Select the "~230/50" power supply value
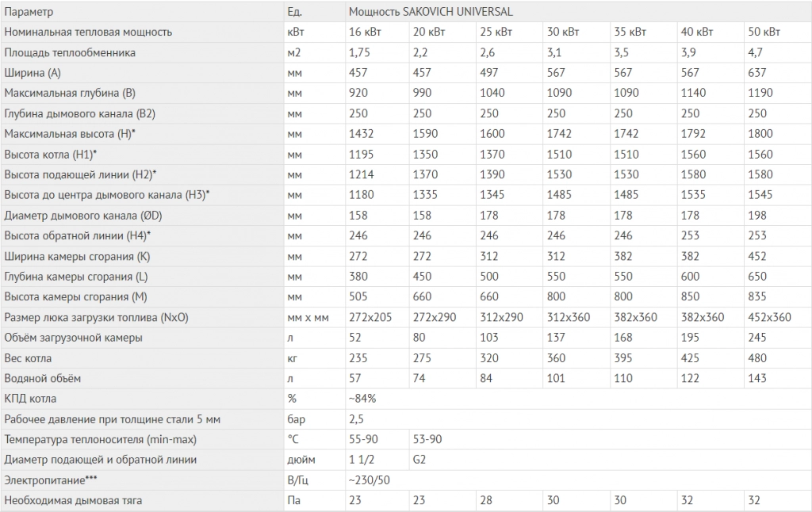This screenshot has width=812, height=512. click(370, 480)
